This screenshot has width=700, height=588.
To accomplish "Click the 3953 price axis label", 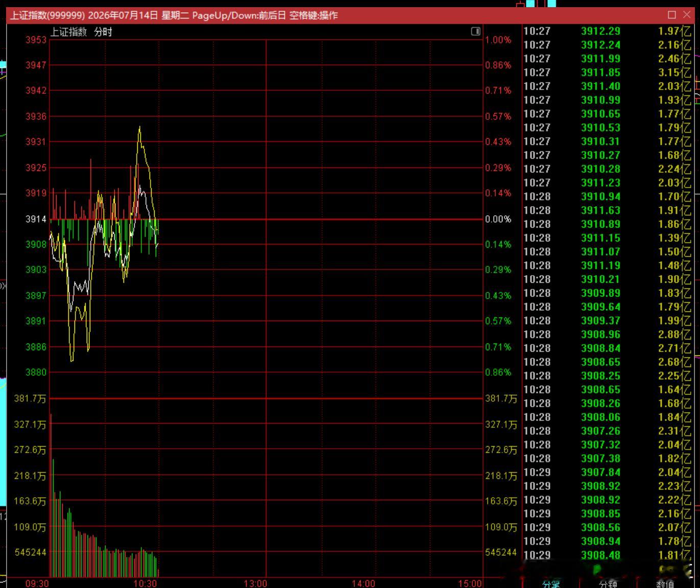I will coord(36,40).
